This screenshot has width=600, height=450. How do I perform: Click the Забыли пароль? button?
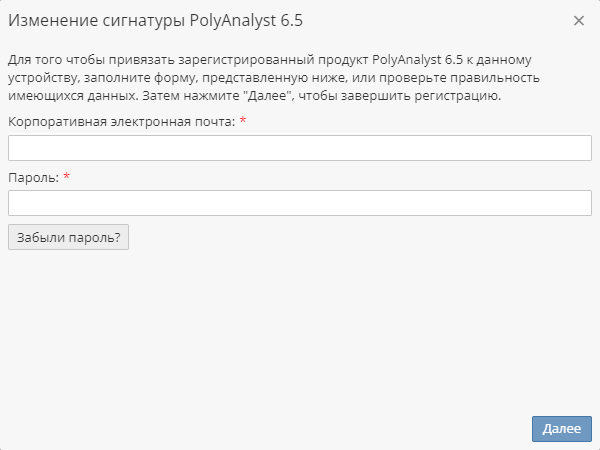pyautogui.click(x=68, y=237)
